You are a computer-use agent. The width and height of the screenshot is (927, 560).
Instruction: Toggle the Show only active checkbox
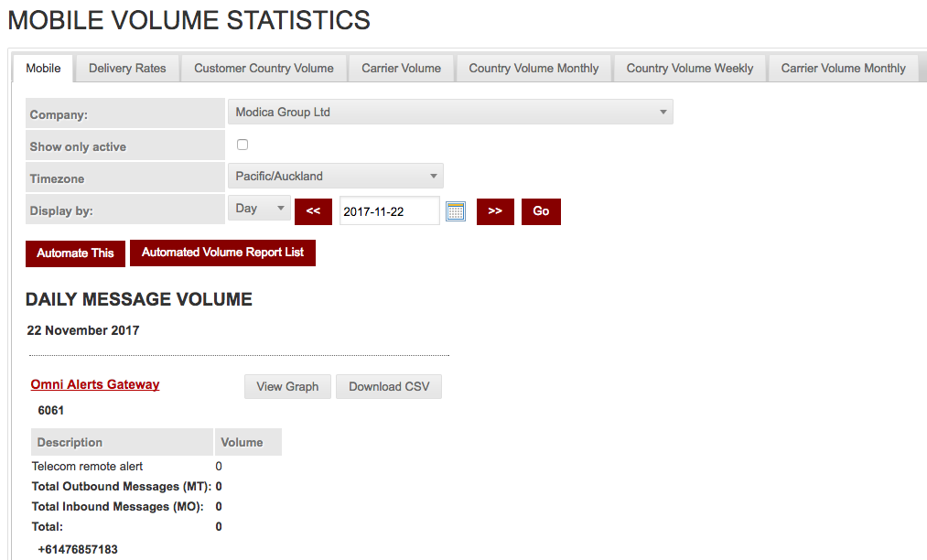pyautogui.click(x=243, y=145)
